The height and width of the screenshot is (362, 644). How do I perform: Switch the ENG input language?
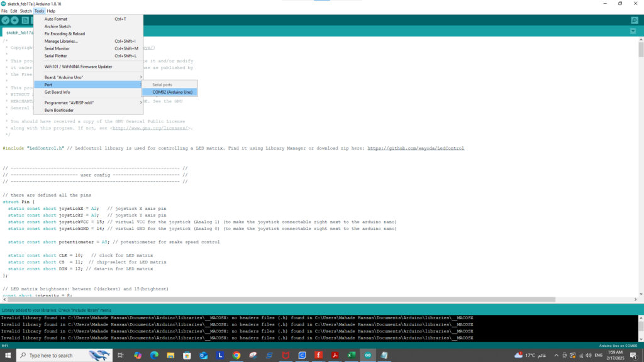tap(599, 356)
